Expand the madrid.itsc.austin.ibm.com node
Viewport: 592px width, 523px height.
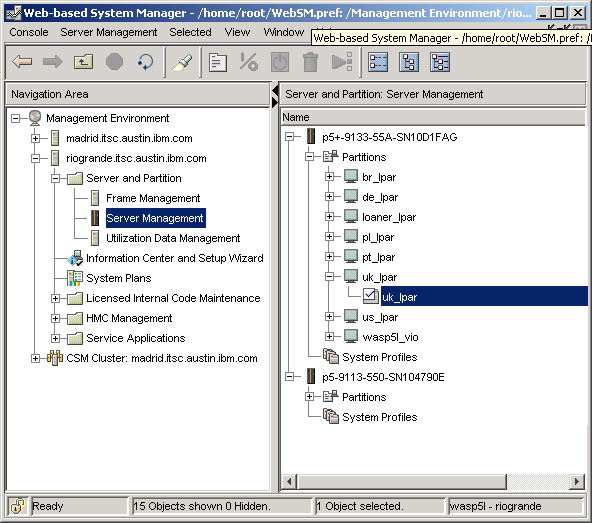[x=35, y=139]
